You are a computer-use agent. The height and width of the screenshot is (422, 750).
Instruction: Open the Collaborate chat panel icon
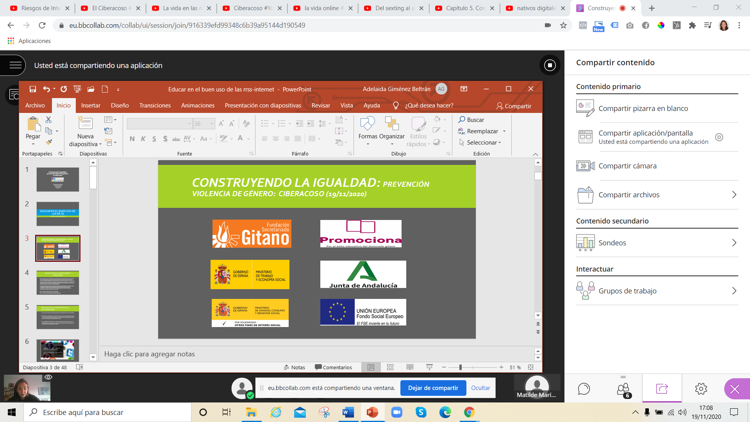(584, 389)
